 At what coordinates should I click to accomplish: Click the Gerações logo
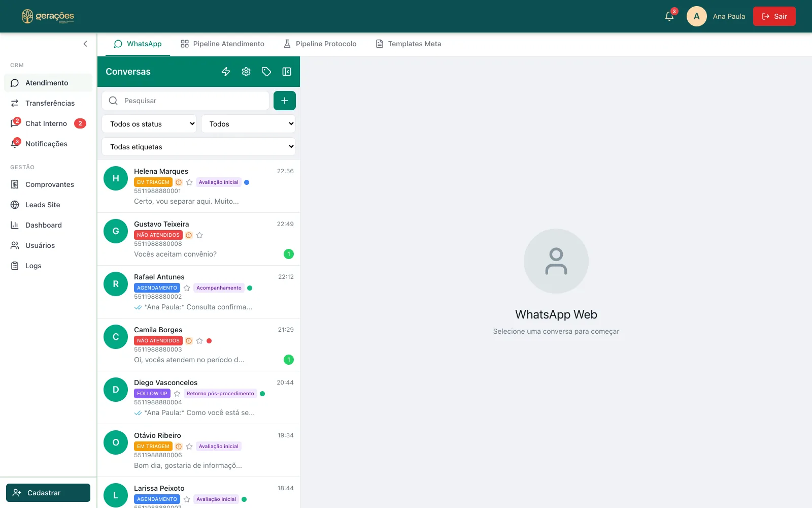48,16
